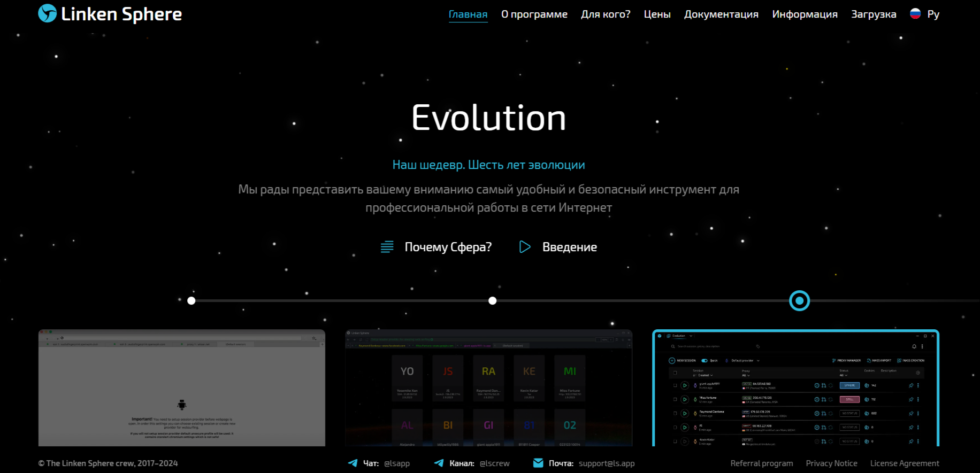Click the Russian flag language icon
The image size is (980, 473).
915,14
